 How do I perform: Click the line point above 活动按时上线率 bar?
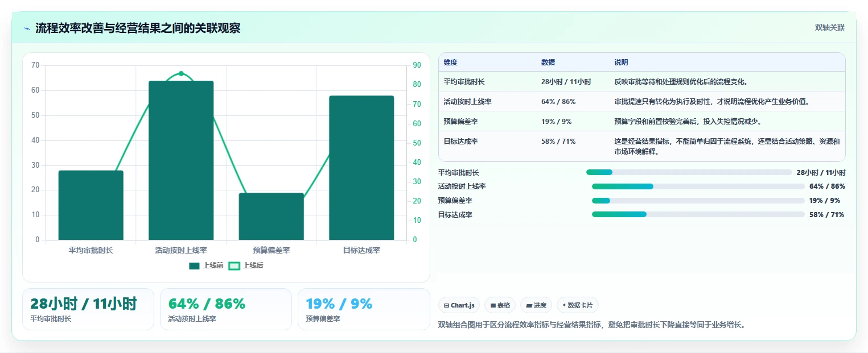pos(181,73)
